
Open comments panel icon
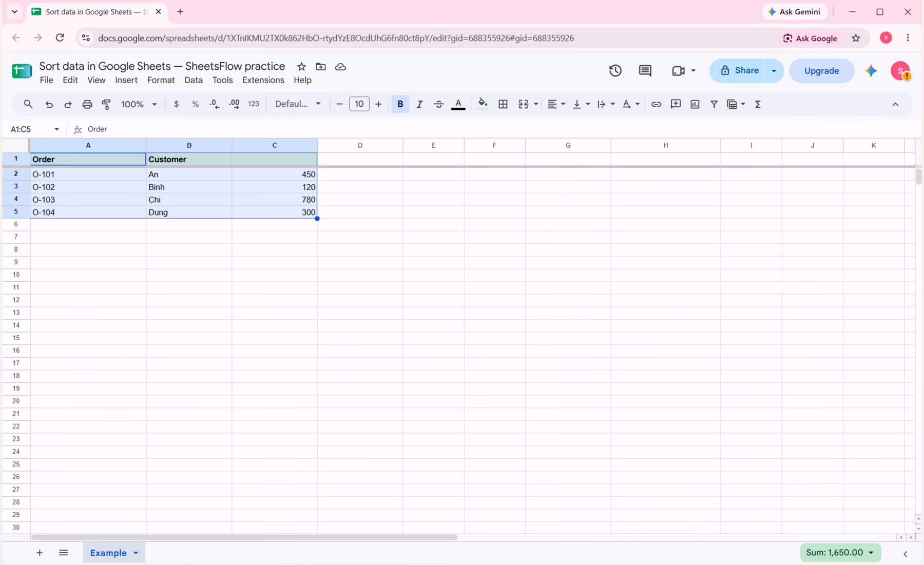(645, 71)
